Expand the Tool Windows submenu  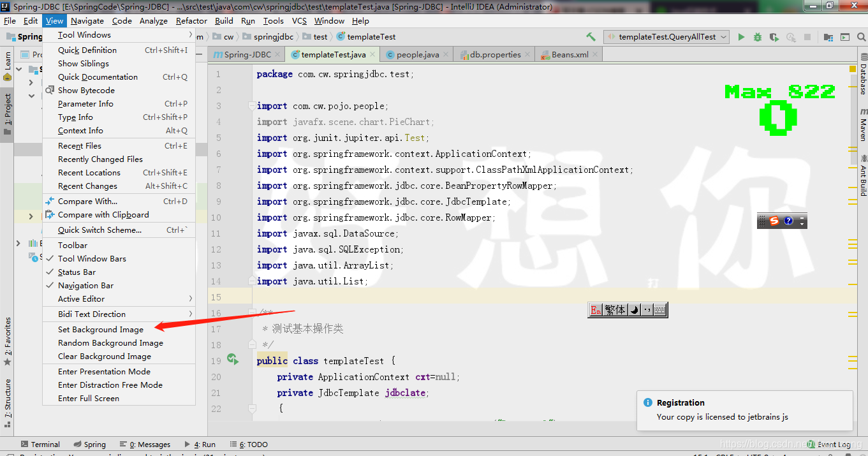click(119, 35)
